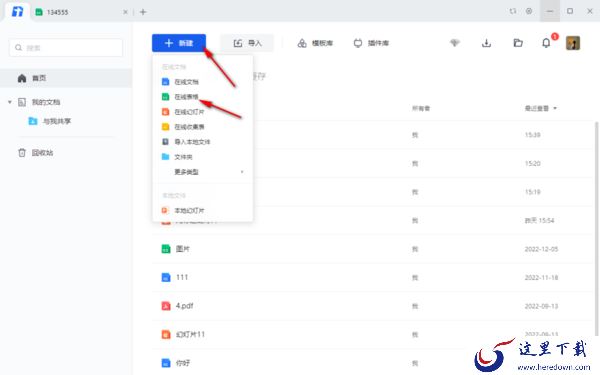600x375 pixels.
Task: Click the refresh icon in the title bar
Action: tap(512, 11)
